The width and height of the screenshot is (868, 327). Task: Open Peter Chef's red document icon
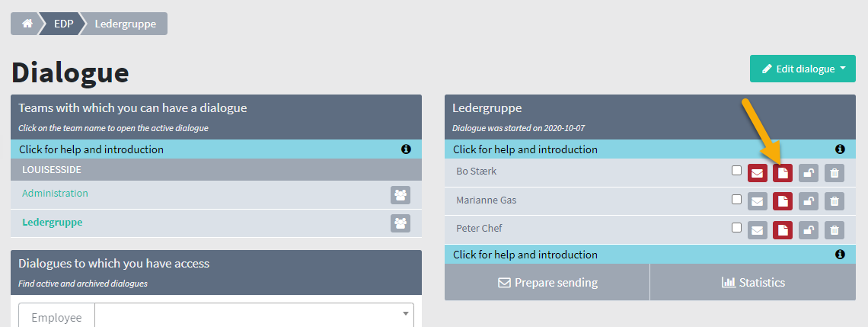click(783, 230)
